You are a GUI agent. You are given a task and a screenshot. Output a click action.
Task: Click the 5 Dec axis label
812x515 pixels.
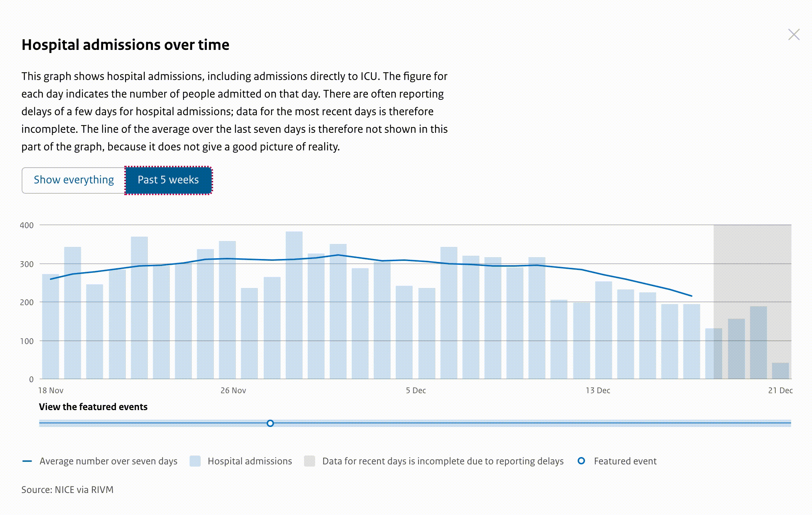416,390
